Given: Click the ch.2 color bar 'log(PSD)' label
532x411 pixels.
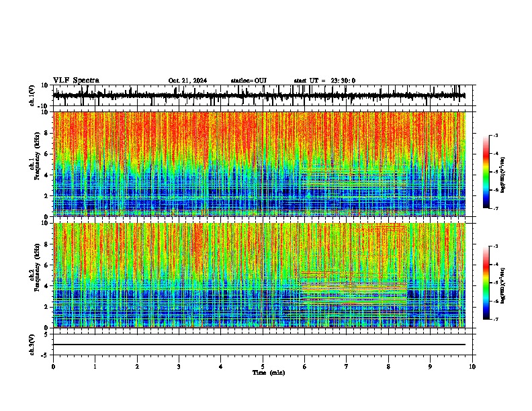Looking at the screenshot, I should (503, 285).
